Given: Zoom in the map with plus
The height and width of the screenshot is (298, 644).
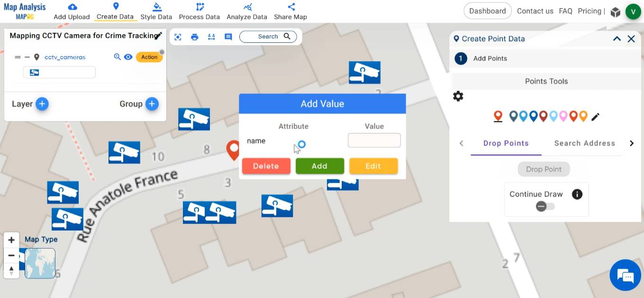Looking at the screenshot, I should pos(11,240).
